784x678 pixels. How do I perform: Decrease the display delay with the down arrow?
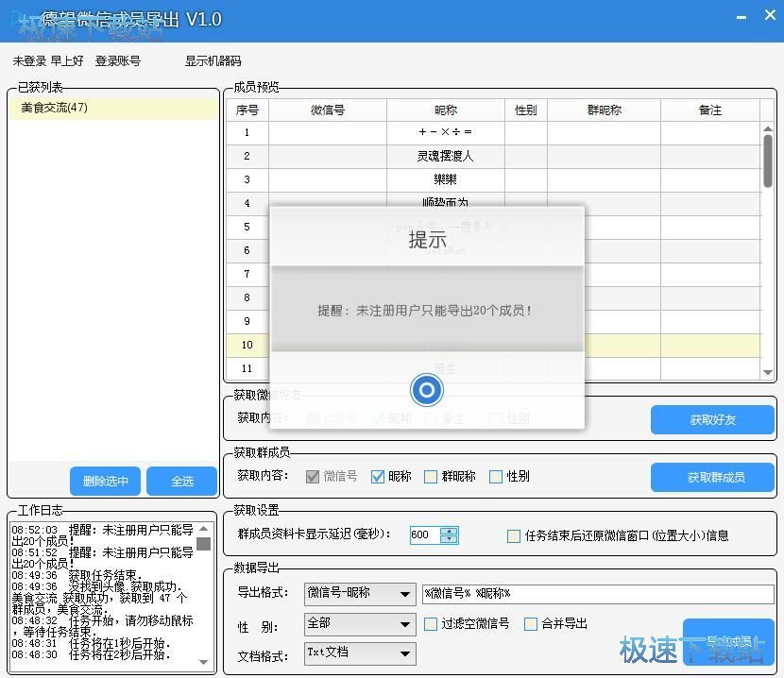pyautogui.click(x=449, y=539)
